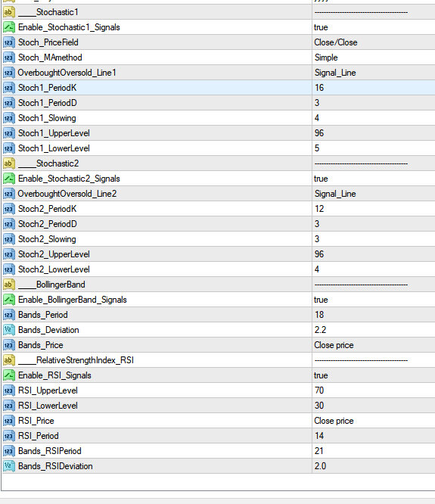Click the icon next to Enable_RSI_Signals
The image size is (435, 504).
pyautogui.click(x=9, y=375)
